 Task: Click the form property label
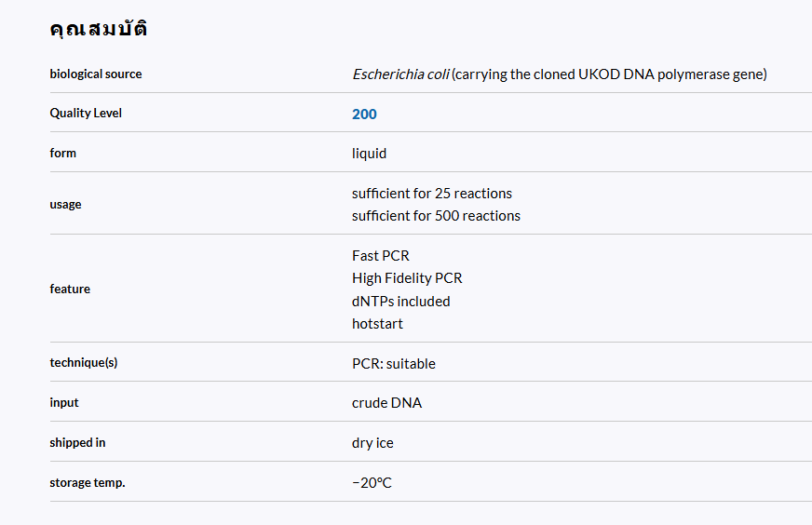click(62, 153)
